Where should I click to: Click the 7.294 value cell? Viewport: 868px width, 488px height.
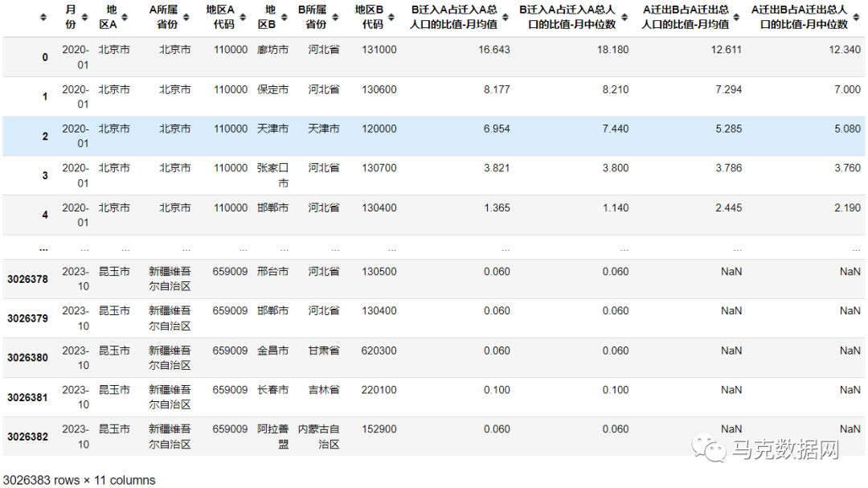tap(728, 89)
